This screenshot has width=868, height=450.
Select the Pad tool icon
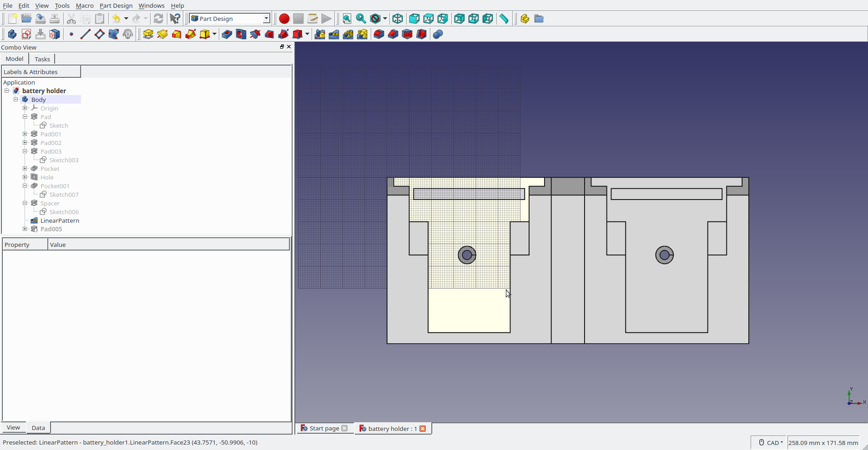pos(148,35)
